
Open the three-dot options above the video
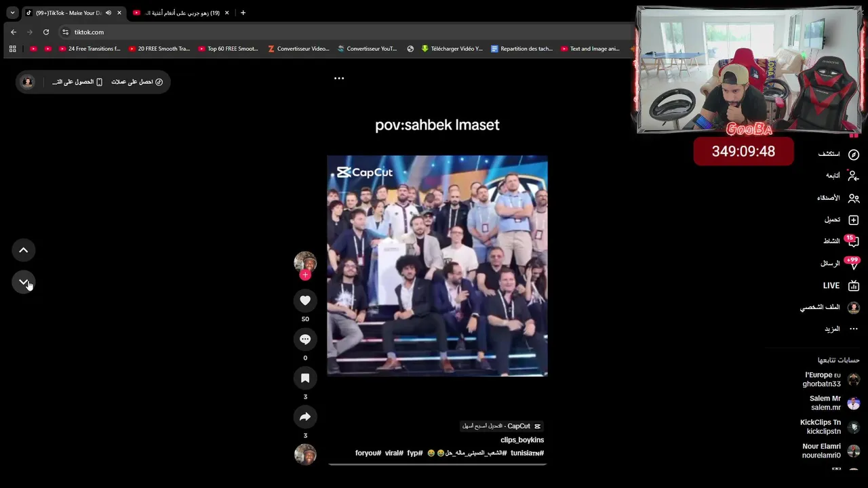pos(339,78)
